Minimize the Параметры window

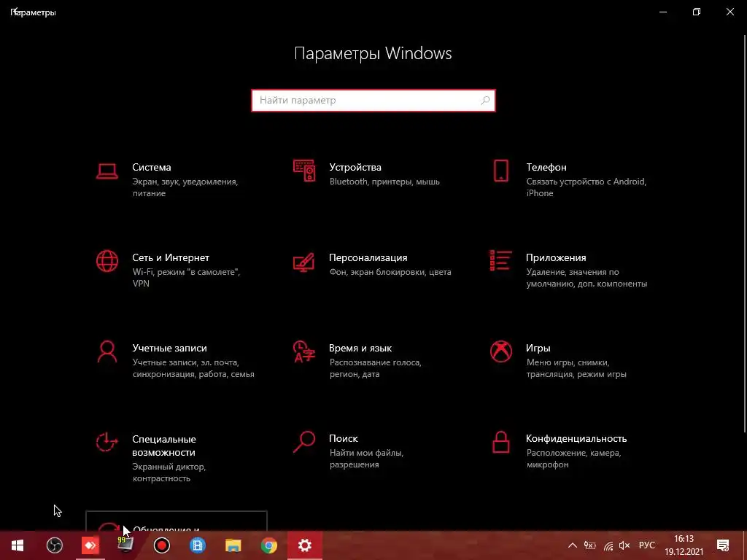tap(663, 12)
